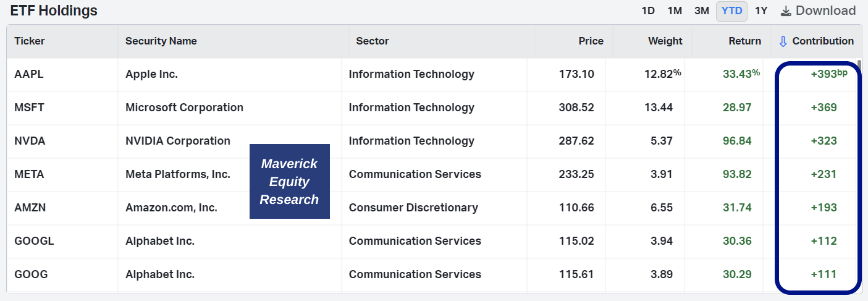The width and height of the screenshot is (868, 301).
Task: Select the 1M time range
Action: point(675,11)
